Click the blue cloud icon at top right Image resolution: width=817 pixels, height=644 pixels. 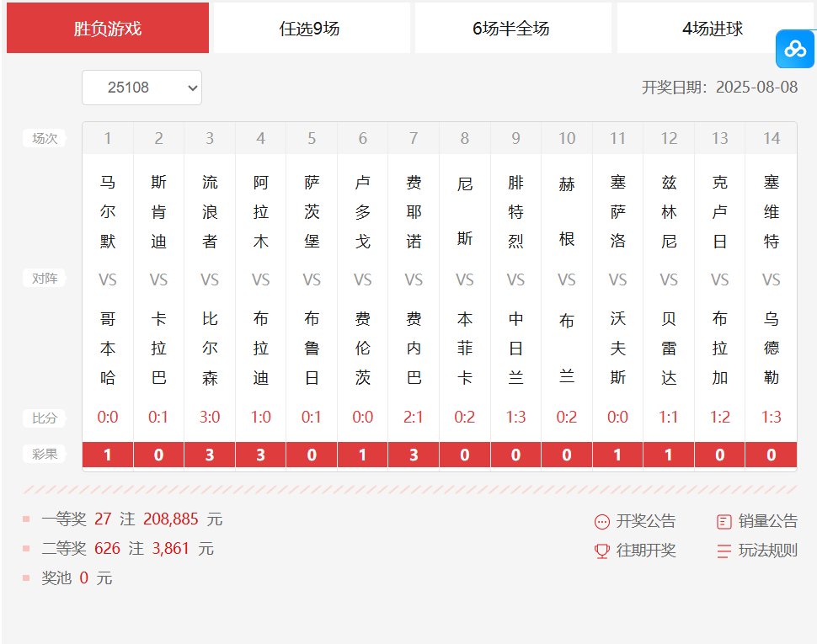point(794,49)
